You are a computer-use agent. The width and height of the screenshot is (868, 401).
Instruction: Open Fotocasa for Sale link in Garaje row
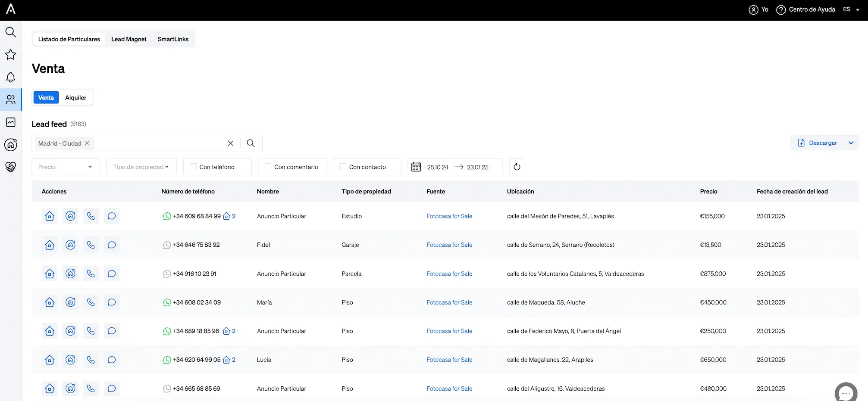coord(449,245)
